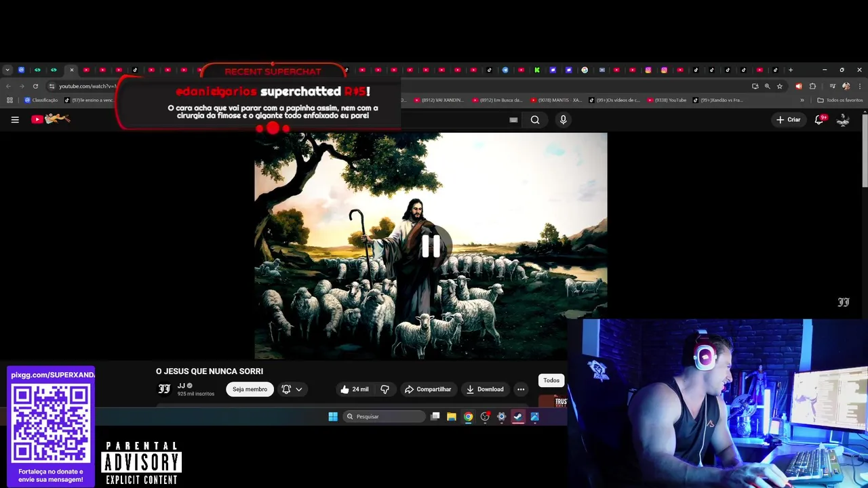Switch to the Kick tab with green K
Image resolution: width=868 pixels, height=488 pixels.
[x=537, y=70]
